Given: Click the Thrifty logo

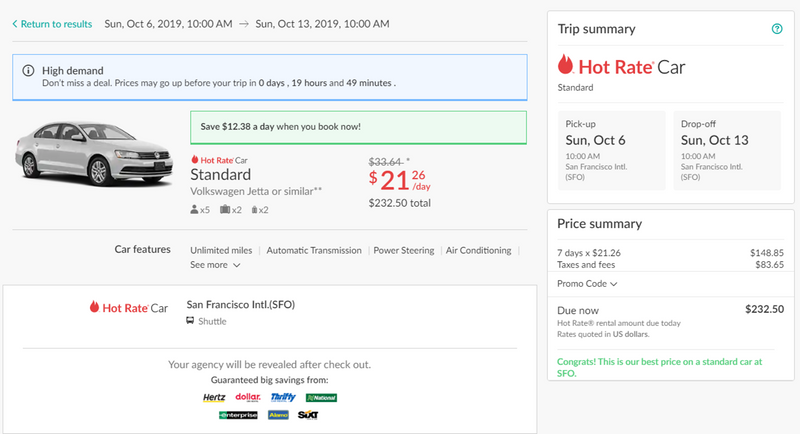Looking at the screenshot, I should coord(283,397).
